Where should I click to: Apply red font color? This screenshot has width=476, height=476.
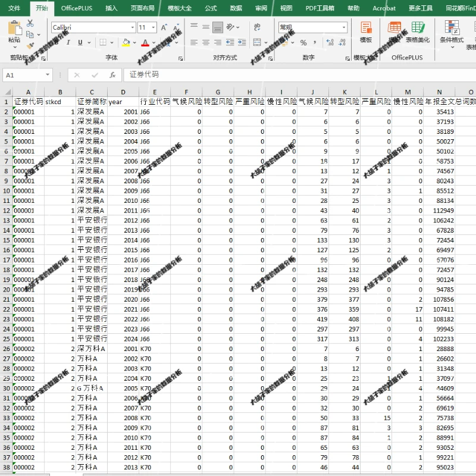(145, 42)
